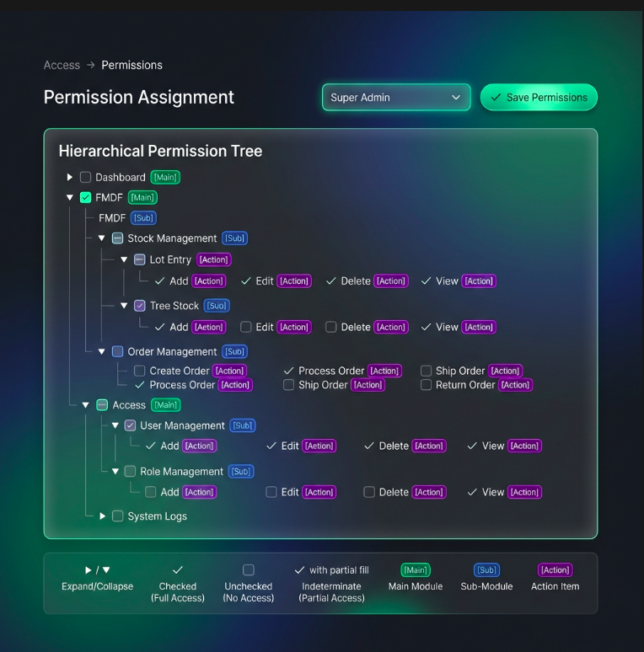Toggle Lot Entry View checkmark
This screenshot has width=644, height=652.
pos(426,281)
